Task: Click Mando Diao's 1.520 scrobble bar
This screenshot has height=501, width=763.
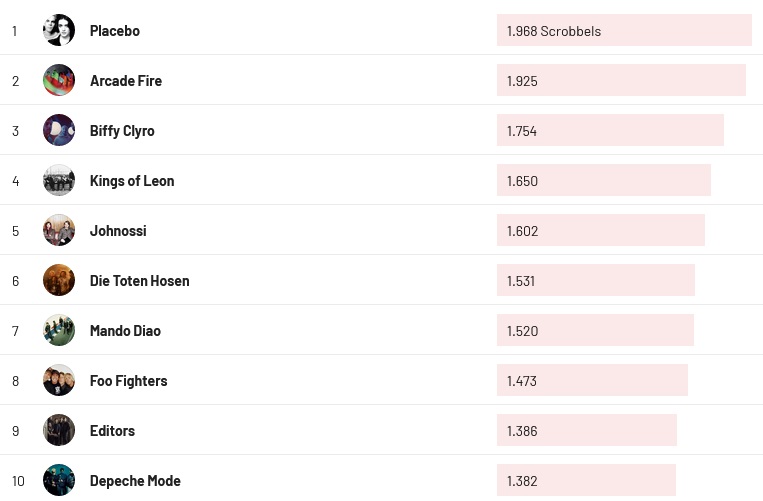Action: point(595,330)
